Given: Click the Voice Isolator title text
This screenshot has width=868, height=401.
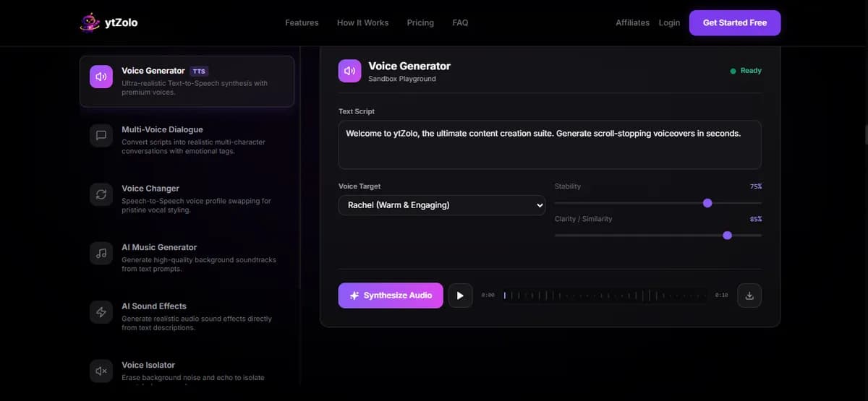Looking at the screenshot, I should tap(148, 365).
